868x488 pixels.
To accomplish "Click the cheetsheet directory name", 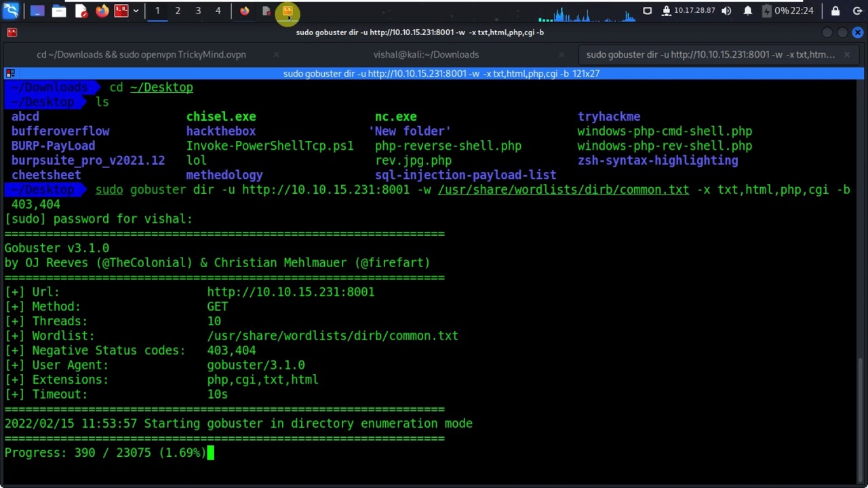I will [x=46, y=175].
